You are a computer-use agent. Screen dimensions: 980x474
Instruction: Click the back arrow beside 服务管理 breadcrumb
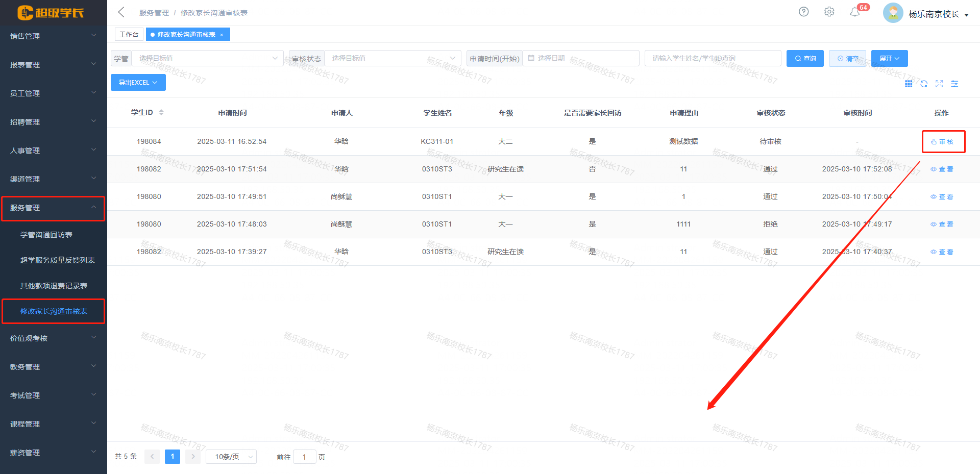(x=120, y=12)
